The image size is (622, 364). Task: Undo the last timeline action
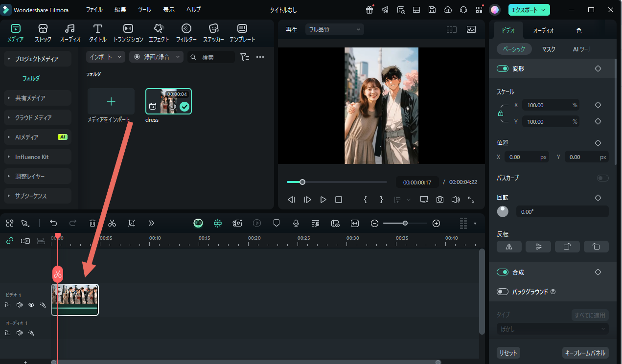[53, 223]
